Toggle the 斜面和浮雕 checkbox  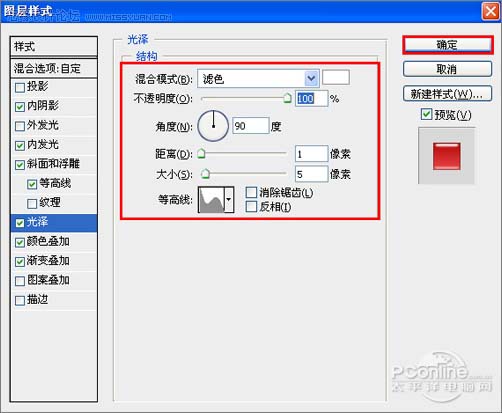coord(20,165)
